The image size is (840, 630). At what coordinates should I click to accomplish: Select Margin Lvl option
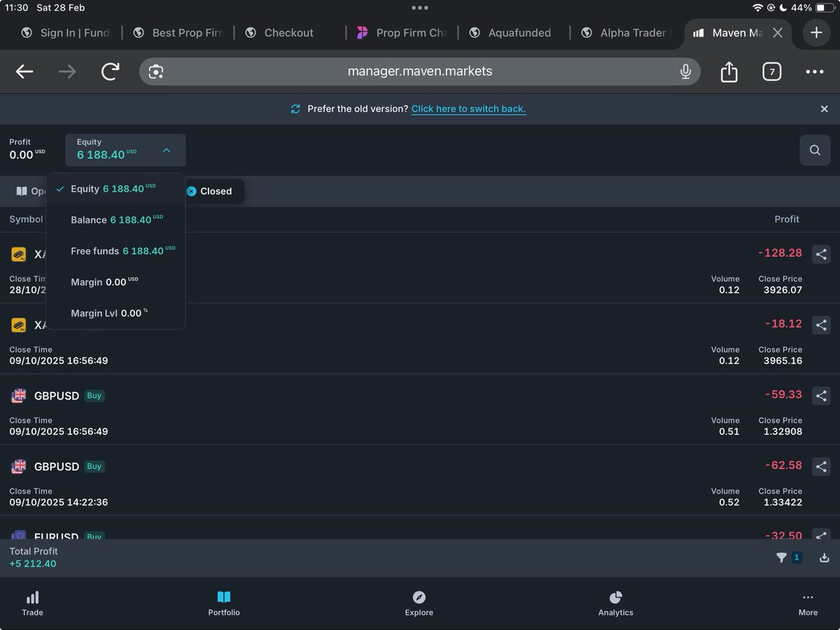(x=115, y=313)
